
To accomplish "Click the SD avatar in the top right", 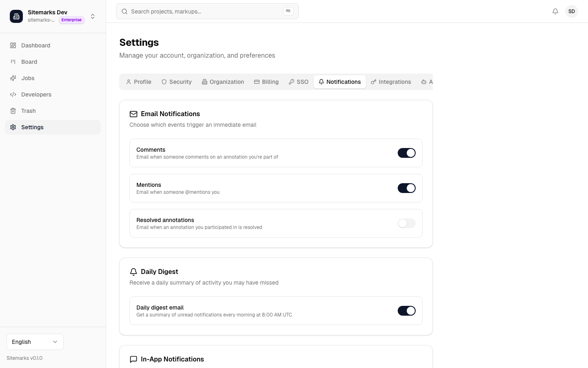I will pos(572,11).
